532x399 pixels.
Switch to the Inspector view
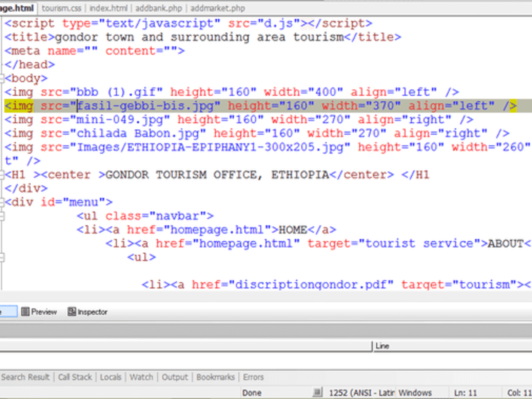[x=88, y=312]
